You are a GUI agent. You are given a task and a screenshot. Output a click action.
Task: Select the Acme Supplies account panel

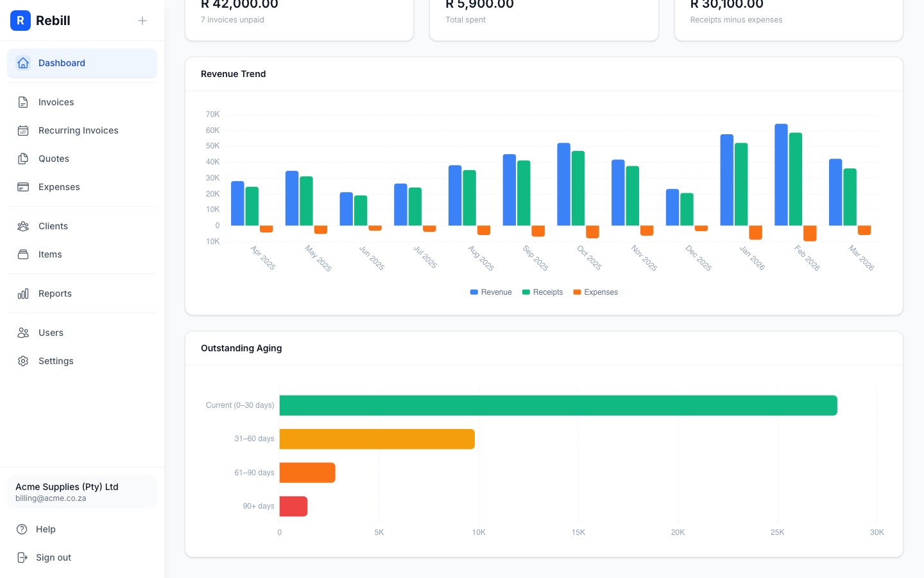[x=82, y=492]
